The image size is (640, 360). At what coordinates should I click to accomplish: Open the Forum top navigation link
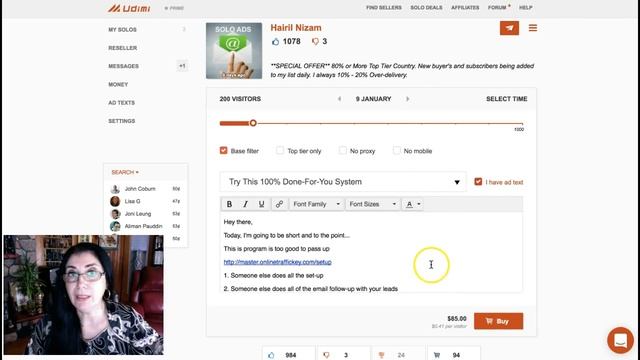point(497,8)
